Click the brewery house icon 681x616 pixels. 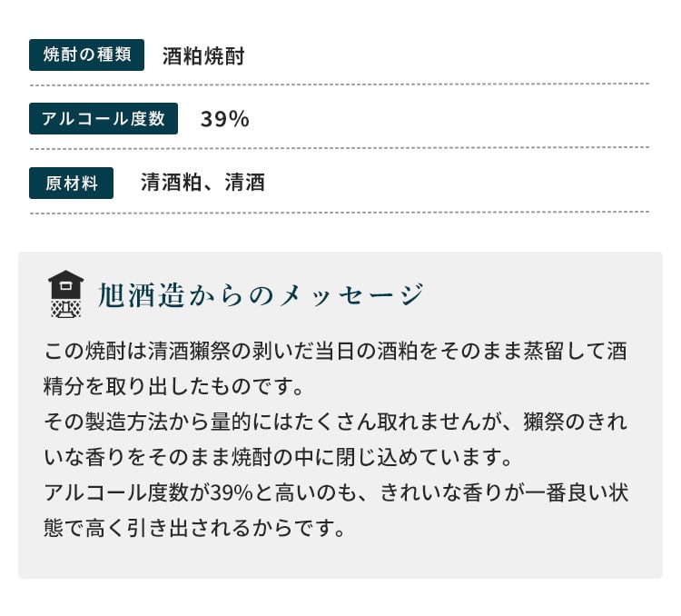tap(65, 293)
